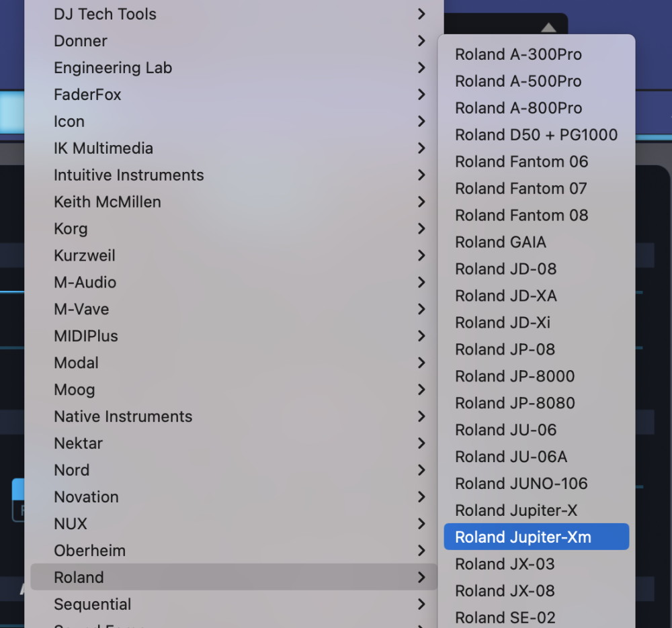This screenshot has height=628, width=672.
Task: Pick Roland D50 + PG1000
Action: pos(536,135)
